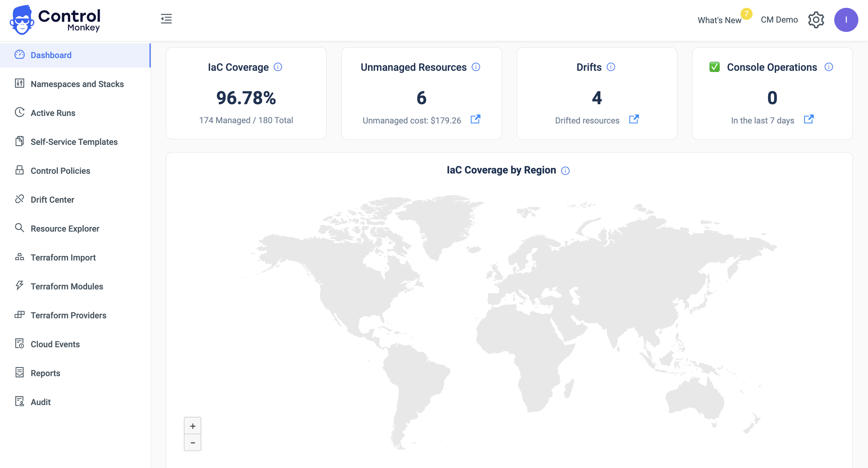Navigate to Terraform Import
This screenshot has height=468, width=868.
(x=75, y=257)
